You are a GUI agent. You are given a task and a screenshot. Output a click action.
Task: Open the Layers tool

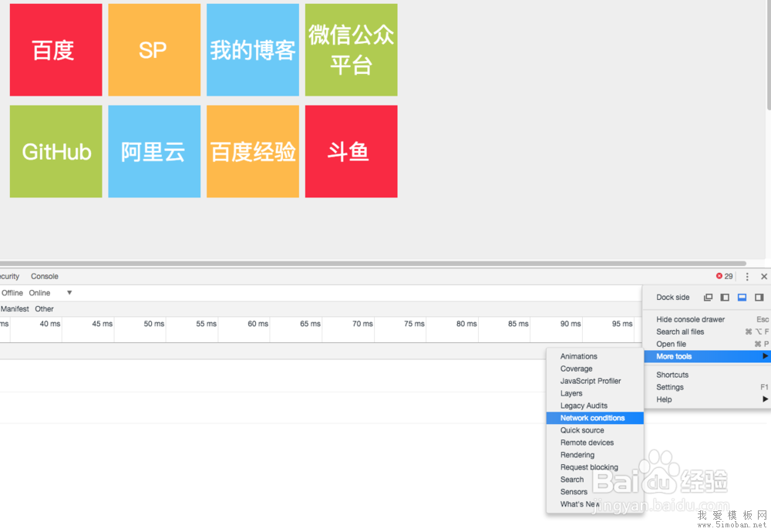click(595, 393)
